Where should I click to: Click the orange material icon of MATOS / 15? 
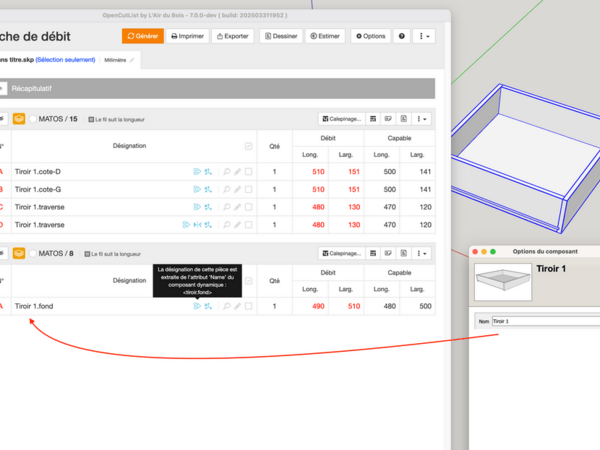[x=19, y=118]
